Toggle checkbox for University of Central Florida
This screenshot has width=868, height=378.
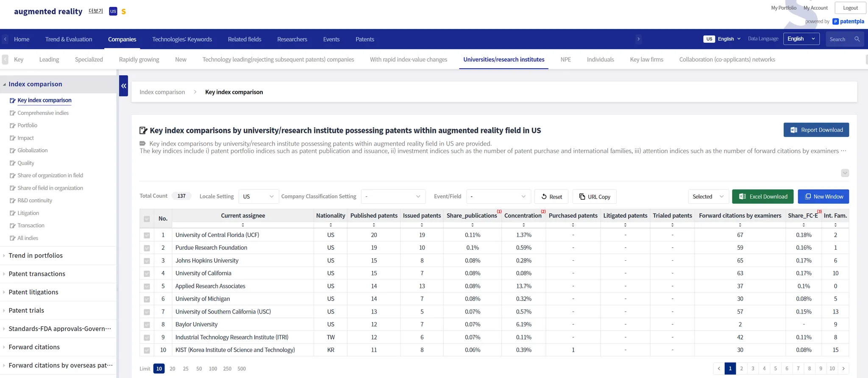click(x=147, y=235)
